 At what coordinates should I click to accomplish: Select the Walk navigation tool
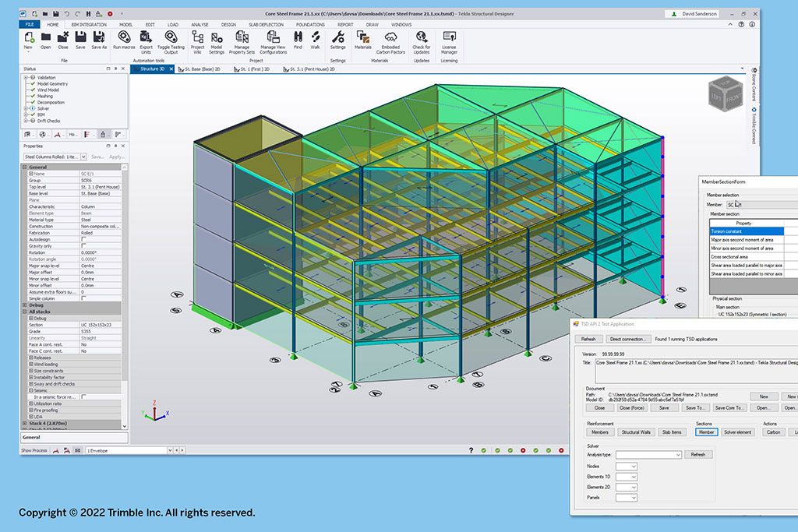pyautogui.click(x=316, y=37)
